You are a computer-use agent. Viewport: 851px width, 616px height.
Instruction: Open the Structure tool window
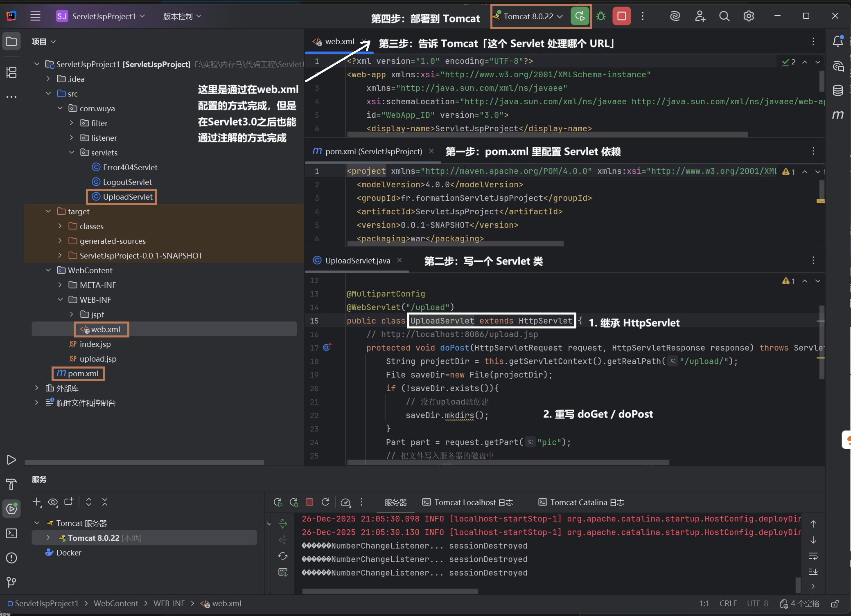point(11,72)
